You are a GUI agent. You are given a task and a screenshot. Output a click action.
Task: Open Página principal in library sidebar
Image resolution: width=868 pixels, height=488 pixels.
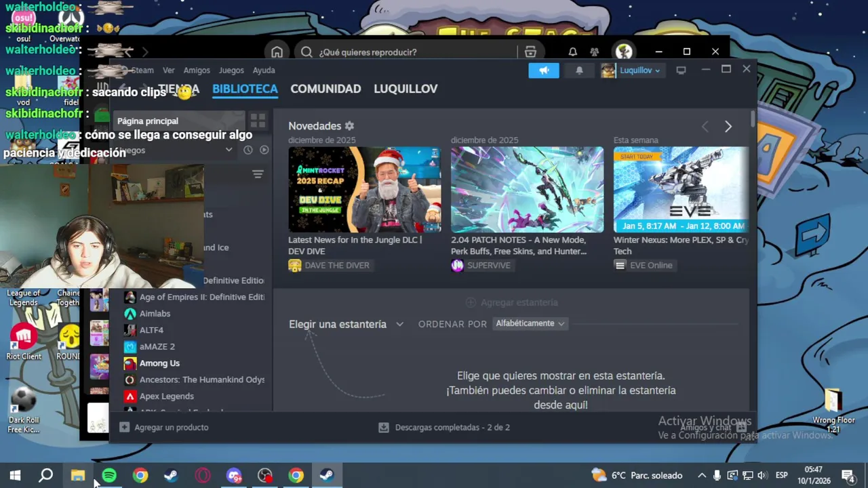[x=178, y=121]
